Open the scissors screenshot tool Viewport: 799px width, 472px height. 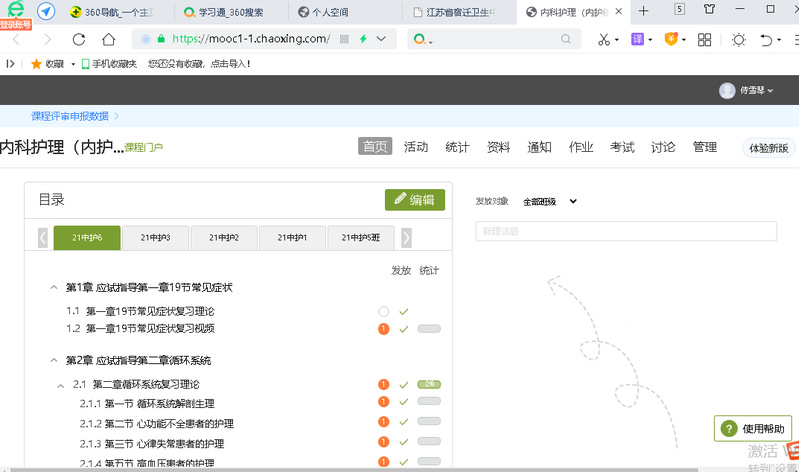coord(603,39)
